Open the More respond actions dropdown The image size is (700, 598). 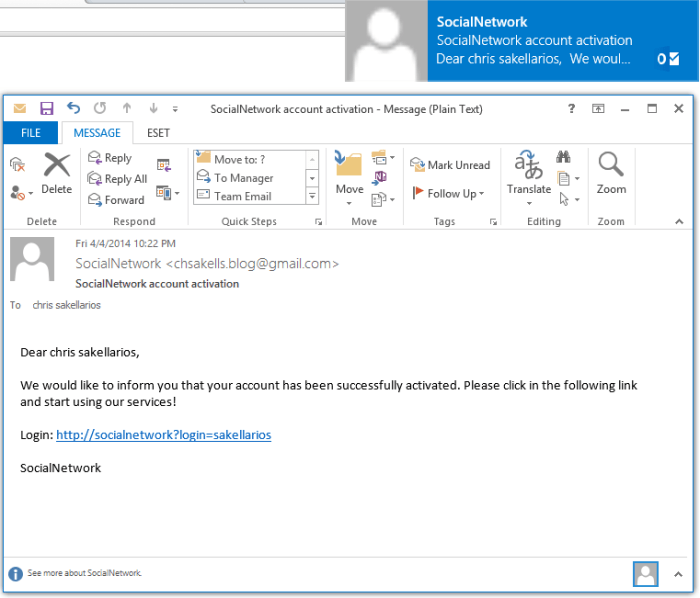[168, 193]
